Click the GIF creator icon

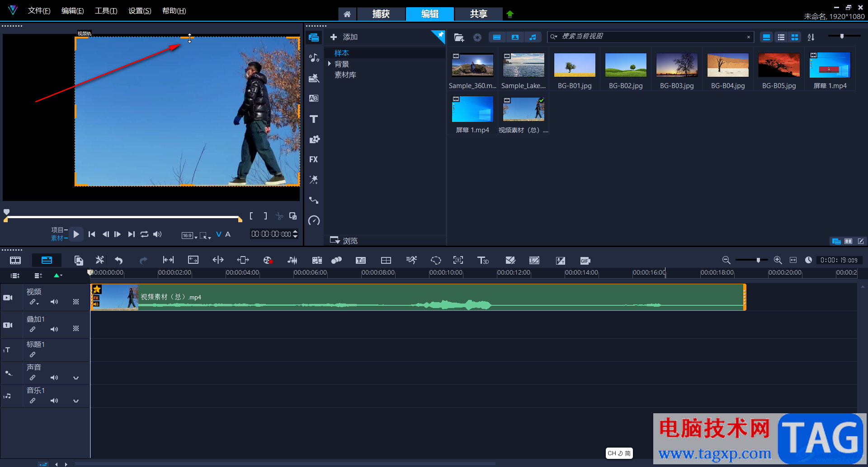[x=585, y=261]
